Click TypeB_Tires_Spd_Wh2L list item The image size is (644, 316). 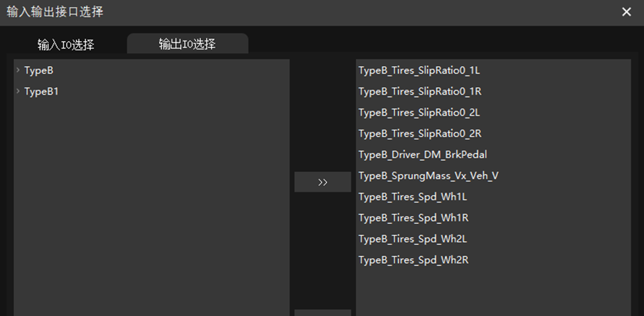point(412,239)
